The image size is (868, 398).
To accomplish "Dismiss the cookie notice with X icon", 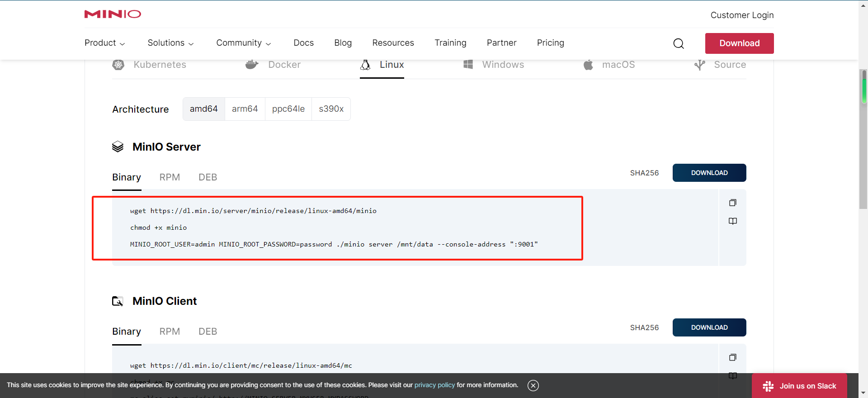I will (x=533, y=385).
